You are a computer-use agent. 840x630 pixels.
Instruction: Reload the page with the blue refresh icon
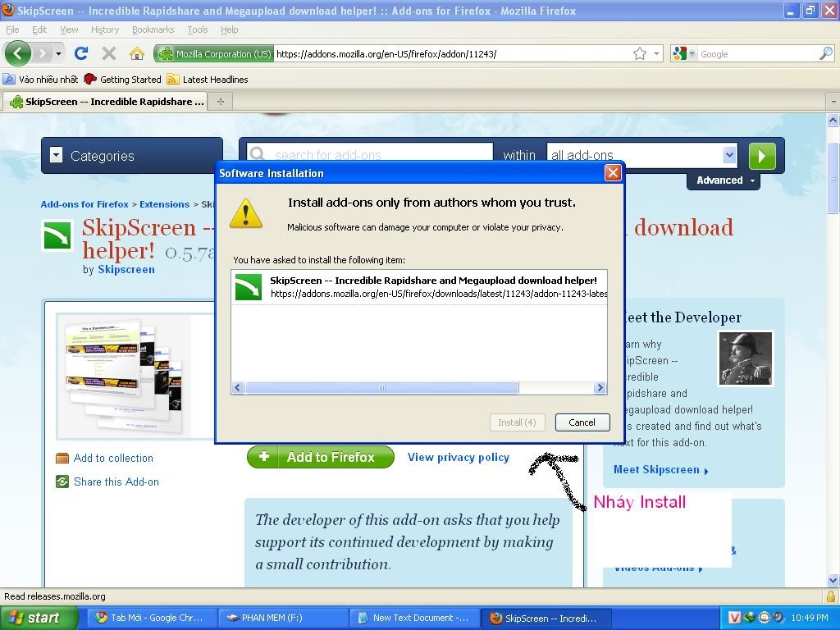pyautogui.click(x=81, y=53)
